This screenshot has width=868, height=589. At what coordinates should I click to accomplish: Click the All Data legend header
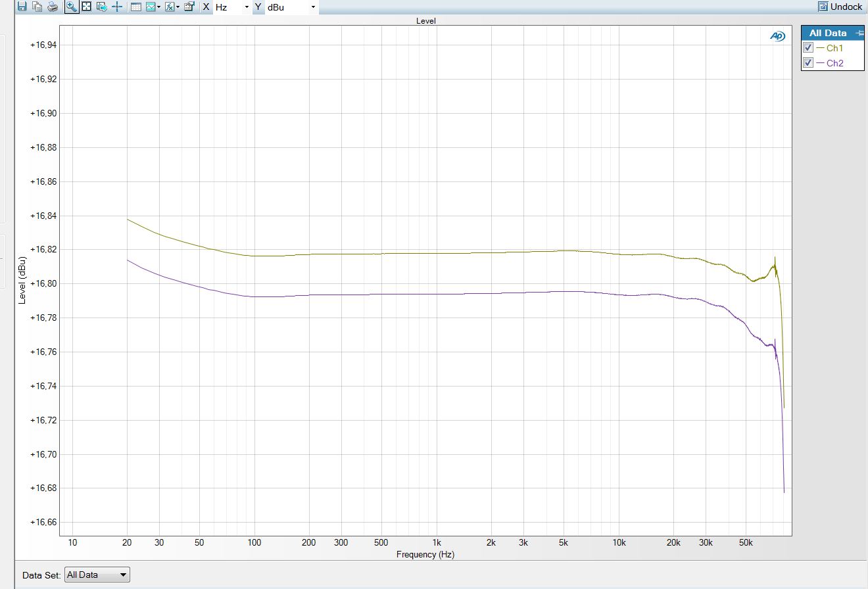[x=828, y=33]
